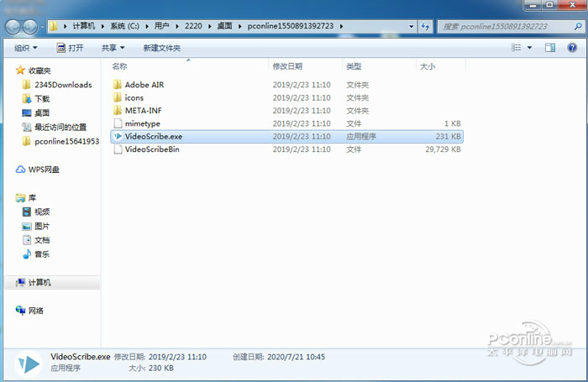
Task: Select the META-INF folder icon
Action: [x=118, y=110]
